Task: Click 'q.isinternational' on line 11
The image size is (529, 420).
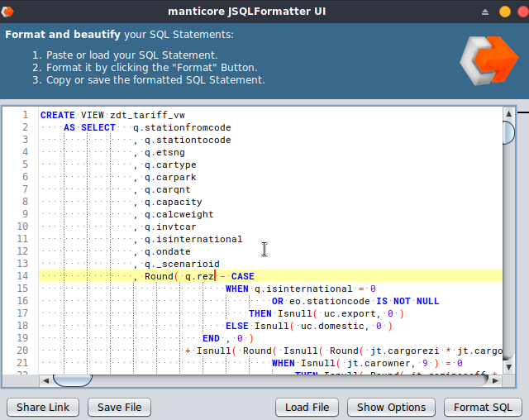Action: 193,240
